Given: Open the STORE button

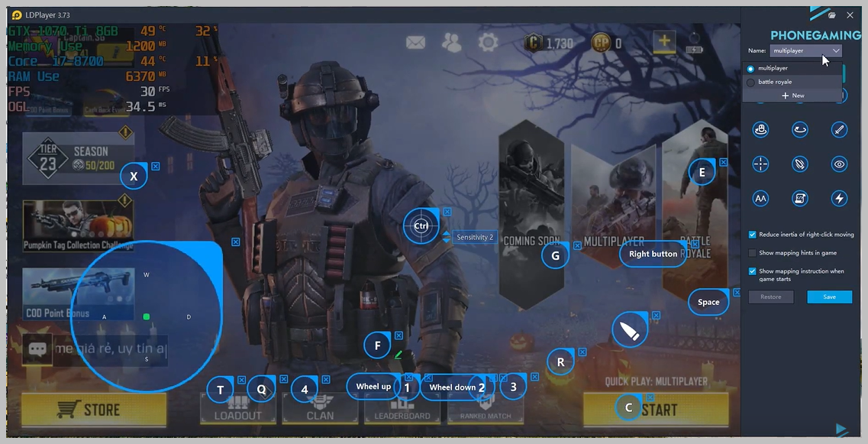Looking at the screenshot, I should (x=94, y=410).
